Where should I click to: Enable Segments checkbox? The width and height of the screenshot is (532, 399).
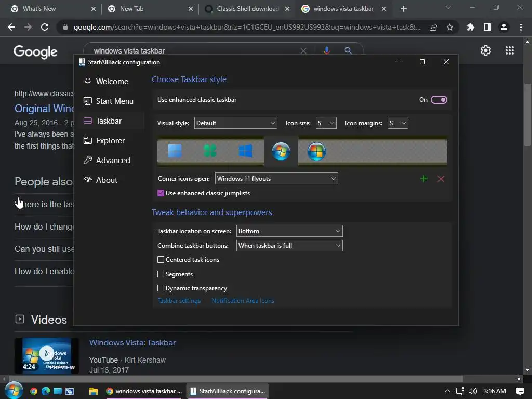click(161, 274)
